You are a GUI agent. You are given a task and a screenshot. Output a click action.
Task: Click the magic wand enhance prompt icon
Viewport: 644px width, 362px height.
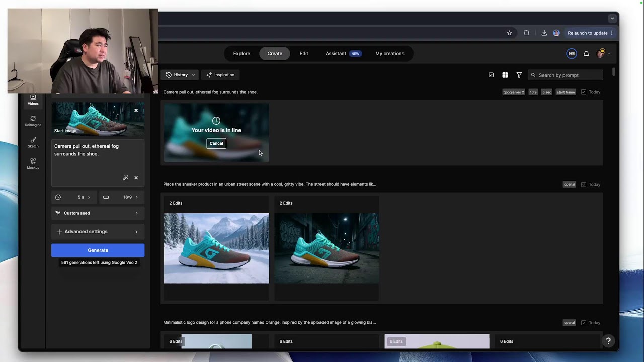tap(125, 178)
